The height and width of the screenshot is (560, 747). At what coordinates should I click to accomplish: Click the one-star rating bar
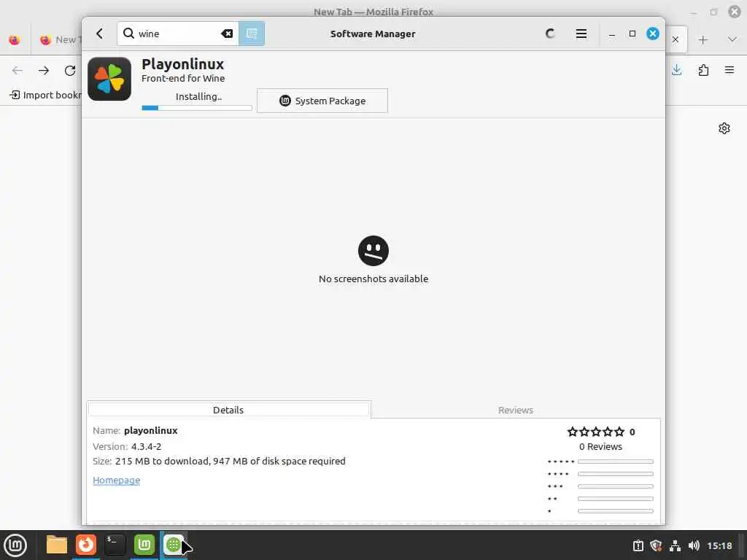(x=616, y=511)
